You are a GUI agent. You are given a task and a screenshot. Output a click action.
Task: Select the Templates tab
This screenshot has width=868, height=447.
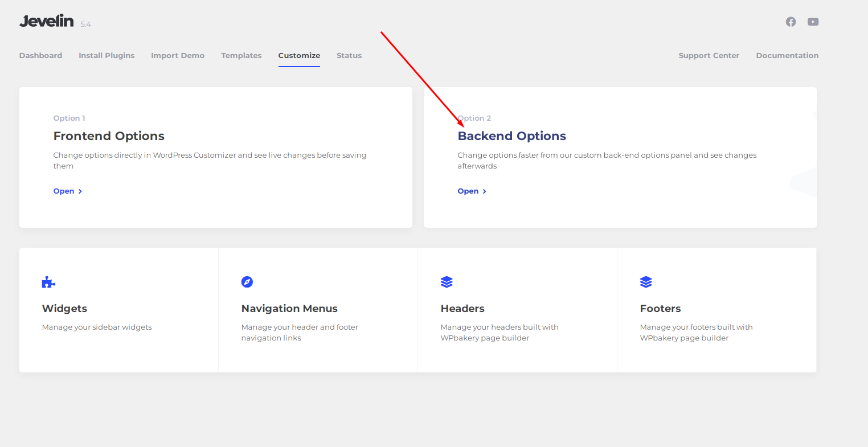pyautogui.click(x=241, y=55)
